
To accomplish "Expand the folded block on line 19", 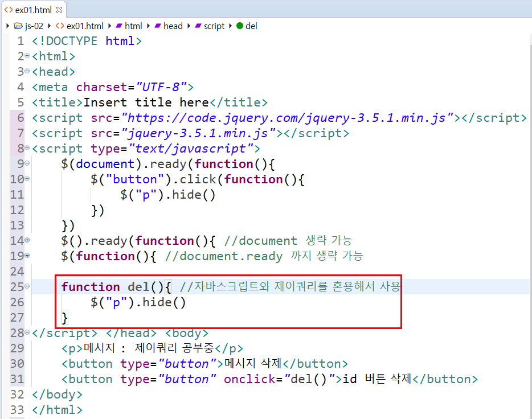I will click(x=27, y=255).
